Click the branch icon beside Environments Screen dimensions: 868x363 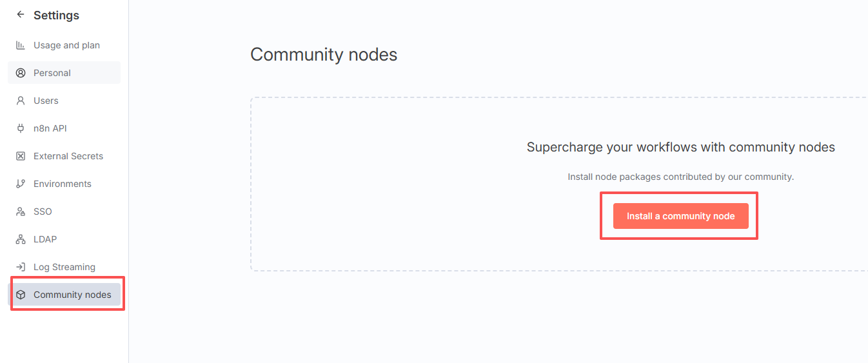tap(21, 184)
